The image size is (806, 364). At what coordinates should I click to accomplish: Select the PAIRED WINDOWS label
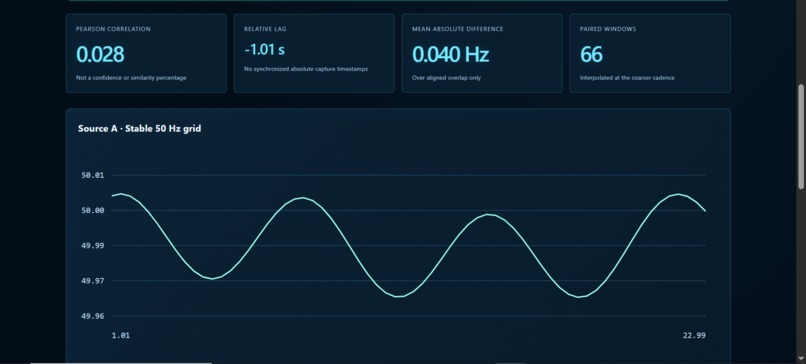(608, 29)
